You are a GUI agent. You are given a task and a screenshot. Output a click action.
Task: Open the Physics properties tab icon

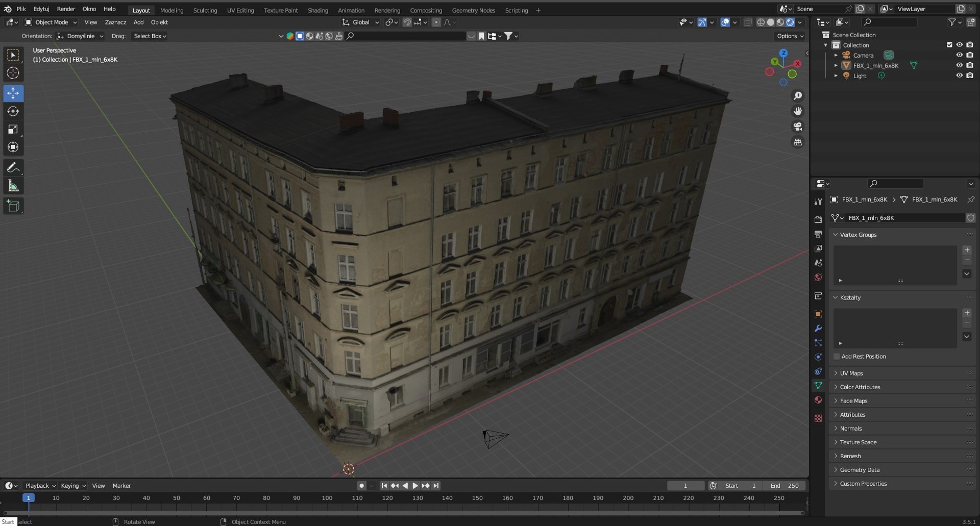818,357
